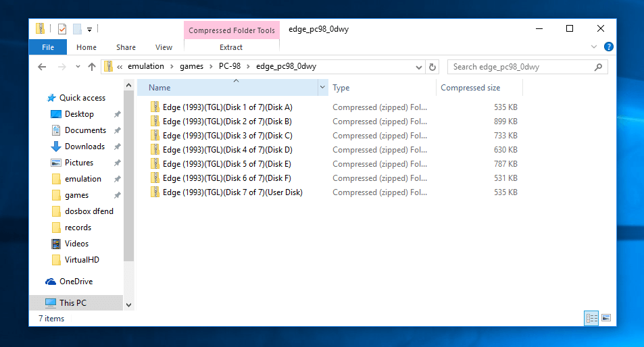Viewport: 644px width, 347px height.
Task: Open the chevron after PC-98 breadcrumb
Action: 248,67
